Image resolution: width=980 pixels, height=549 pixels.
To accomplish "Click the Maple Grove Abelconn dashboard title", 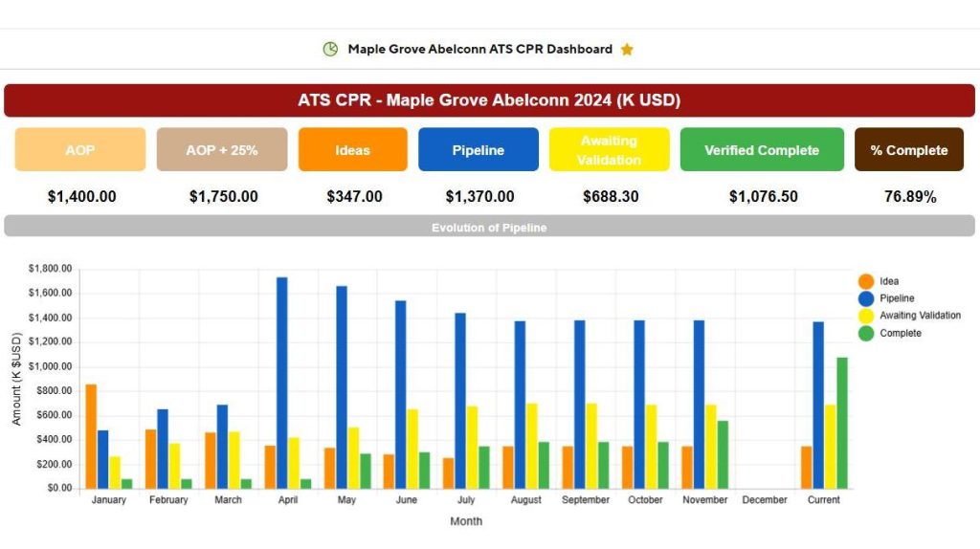I will coord(479,49).
